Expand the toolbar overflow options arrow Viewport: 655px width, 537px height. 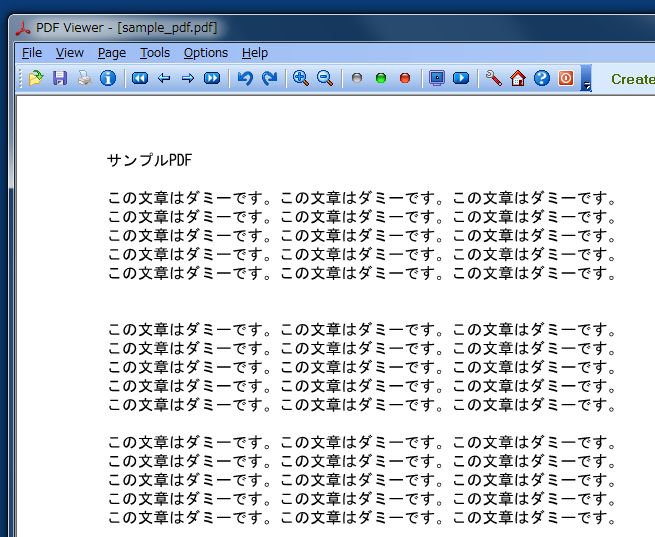[586, 79]
